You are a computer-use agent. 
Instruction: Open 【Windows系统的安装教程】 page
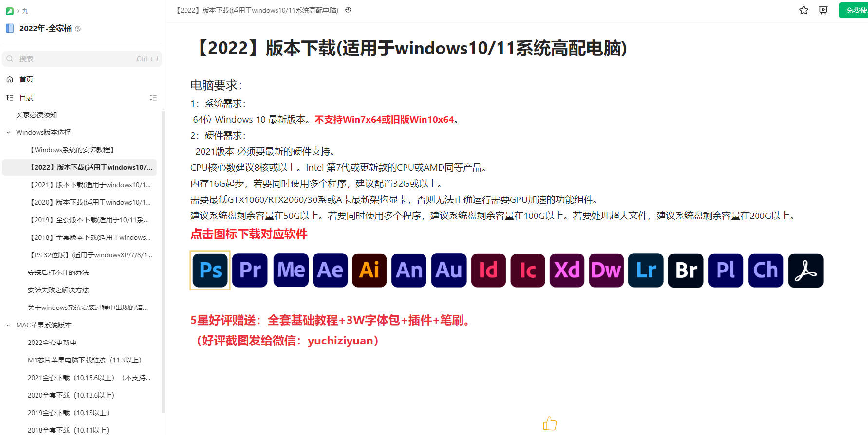click(x=72, y=150)
